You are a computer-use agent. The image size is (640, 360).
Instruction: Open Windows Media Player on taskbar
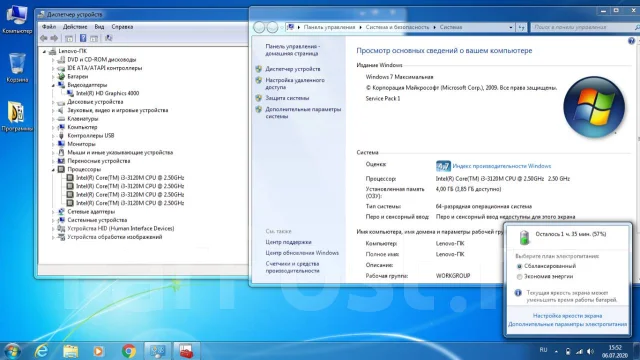coord(98,351)
